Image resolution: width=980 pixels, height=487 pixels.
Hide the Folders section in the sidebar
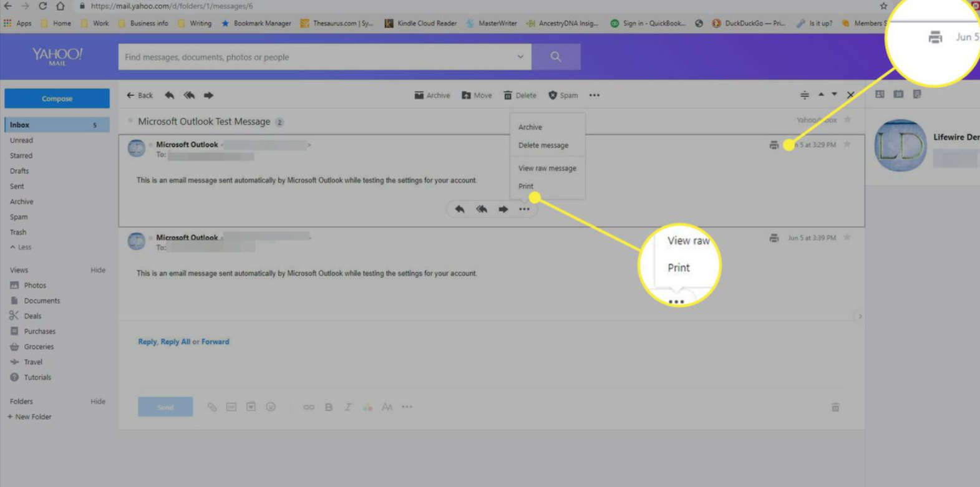(x=98, y=402)
